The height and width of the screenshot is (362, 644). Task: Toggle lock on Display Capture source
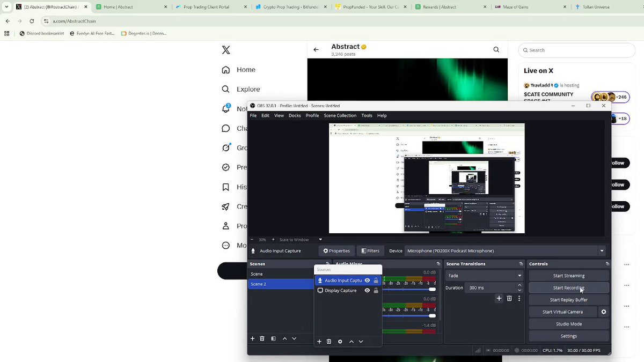coord(376,291)
